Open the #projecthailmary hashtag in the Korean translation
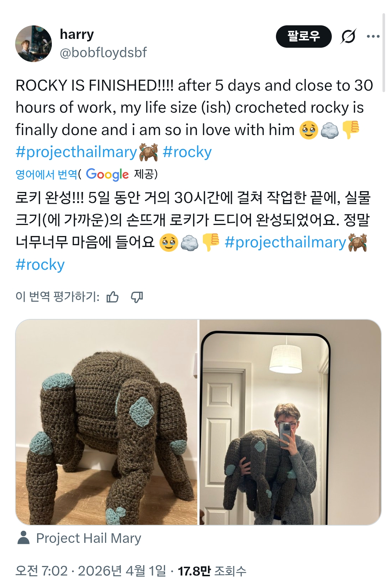Screen dimensions: 388x588 283,242
